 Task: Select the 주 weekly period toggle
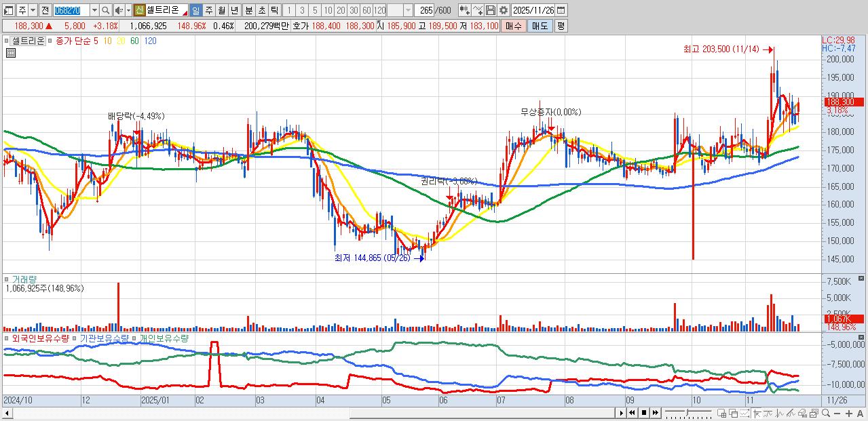point(208,10)
